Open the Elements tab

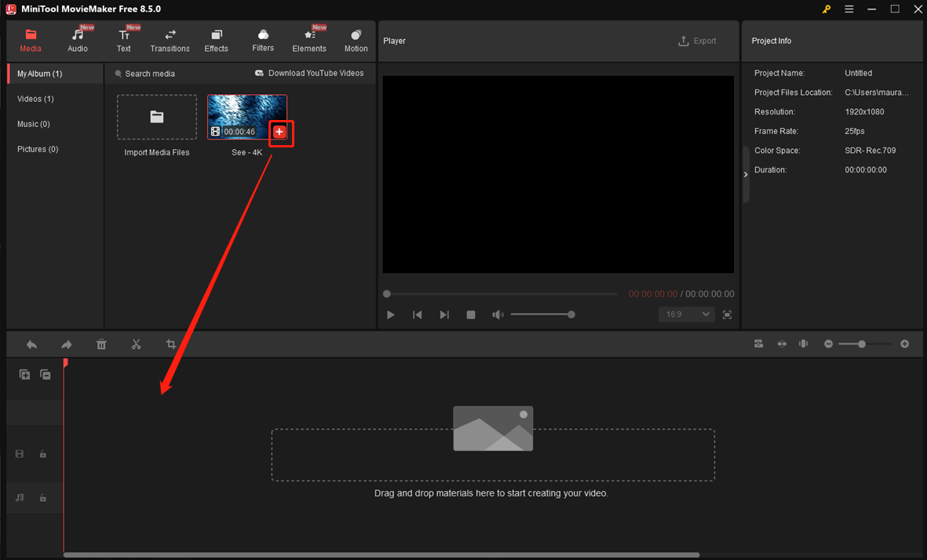click(x=309, y=39)
